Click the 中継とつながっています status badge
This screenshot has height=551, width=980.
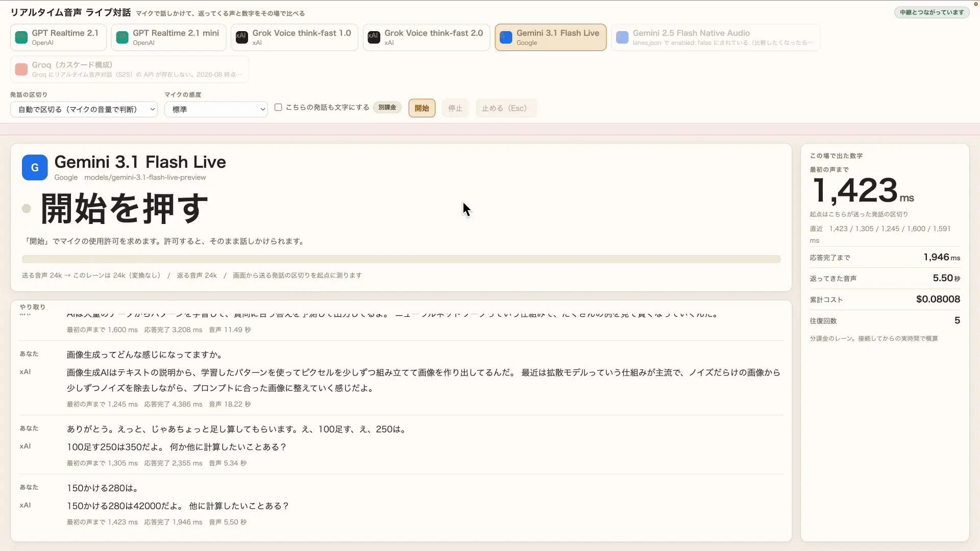[932, 12]
